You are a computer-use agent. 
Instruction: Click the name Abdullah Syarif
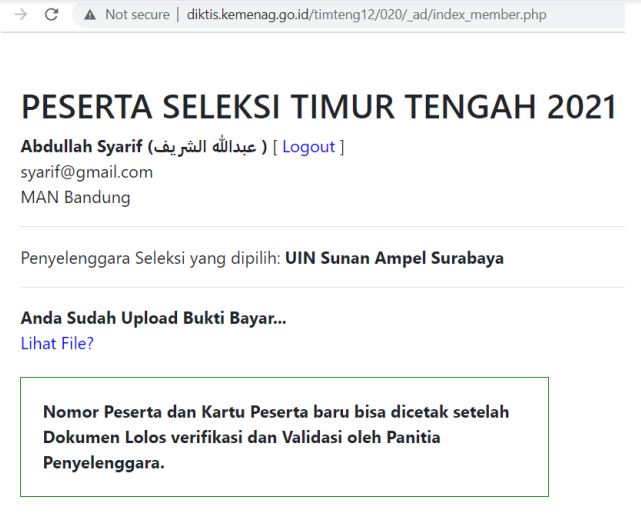pos(82,147)
